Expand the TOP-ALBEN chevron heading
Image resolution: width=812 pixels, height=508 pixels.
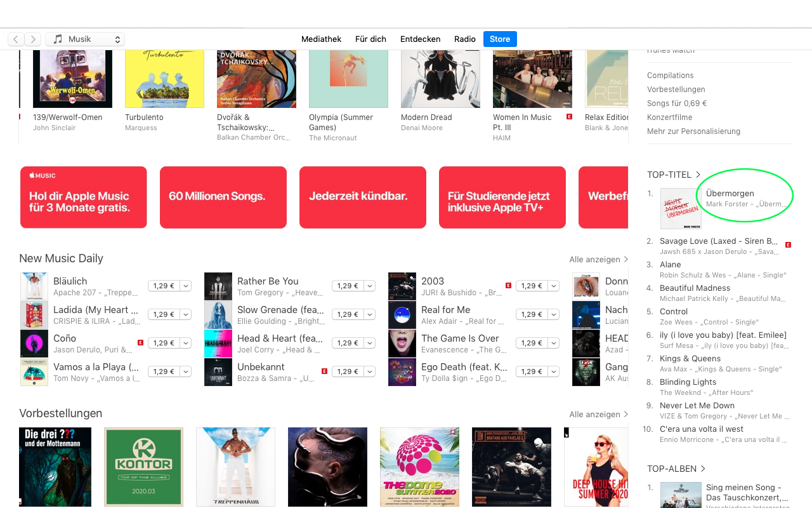[676, 469]
